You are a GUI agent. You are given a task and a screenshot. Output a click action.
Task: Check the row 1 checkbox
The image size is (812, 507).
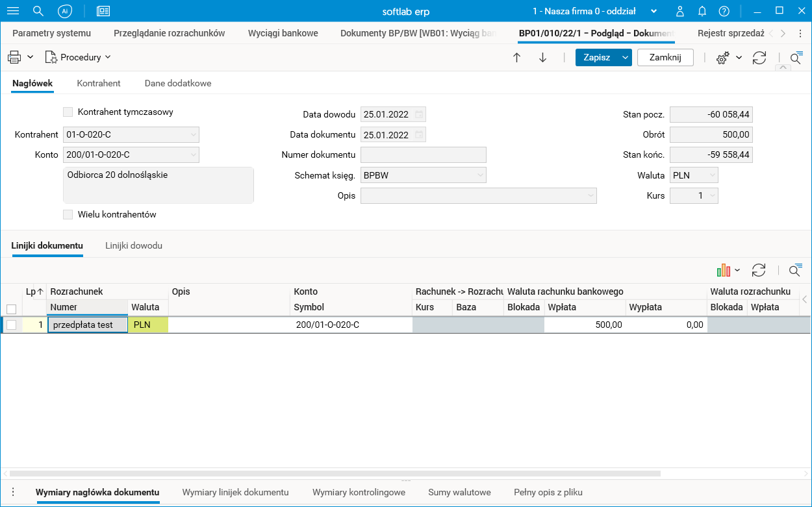[x=11, y=325]
